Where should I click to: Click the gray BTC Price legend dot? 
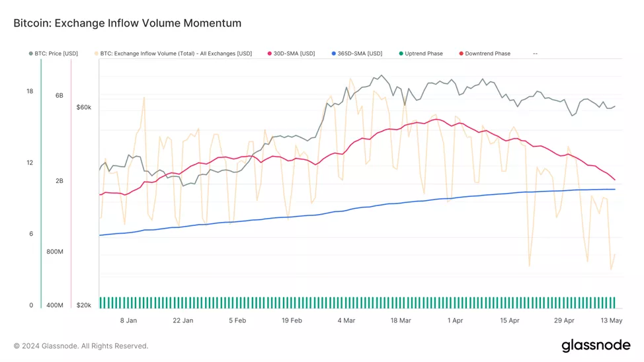(31, 54)
